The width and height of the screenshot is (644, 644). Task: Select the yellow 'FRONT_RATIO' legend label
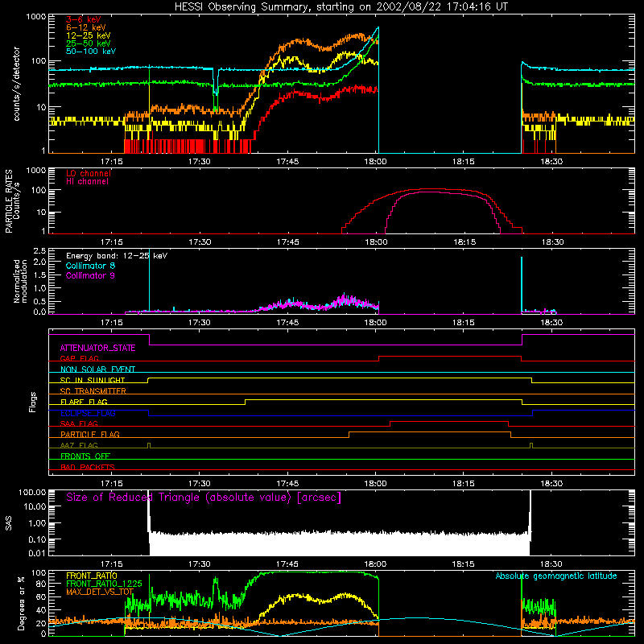(91, 576)
